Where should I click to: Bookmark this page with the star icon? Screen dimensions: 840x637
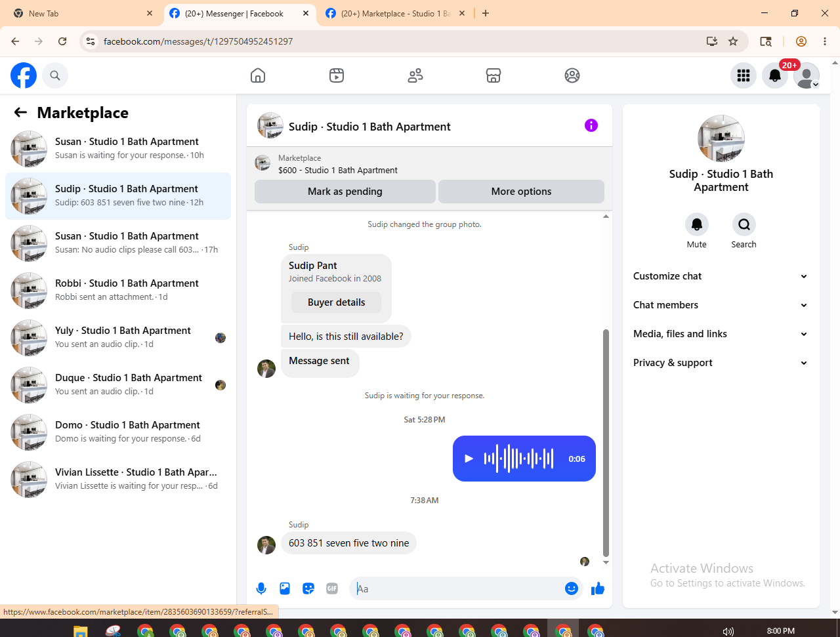(x=733, y=41)
